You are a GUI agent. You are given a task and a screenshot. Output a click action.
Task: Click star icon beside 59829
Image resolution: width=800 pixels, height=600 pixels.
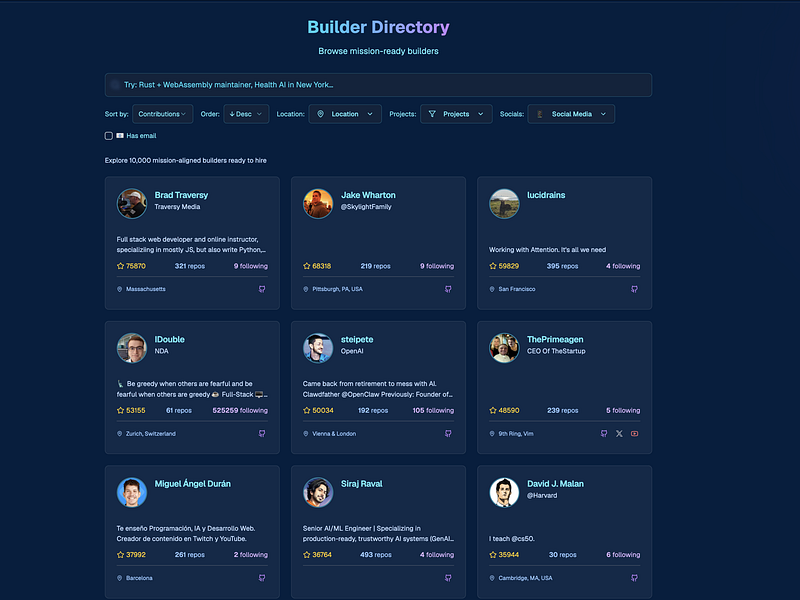click(x=493, y=266)
